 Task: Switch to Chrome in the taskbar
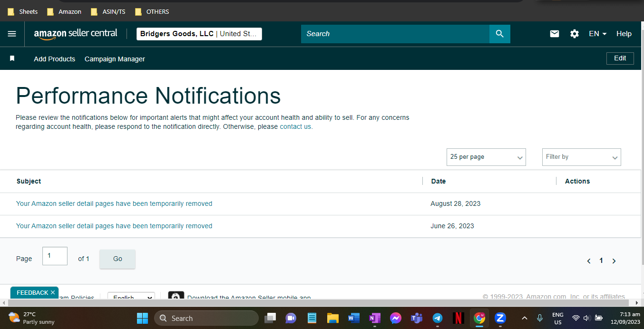coord(479,318)
